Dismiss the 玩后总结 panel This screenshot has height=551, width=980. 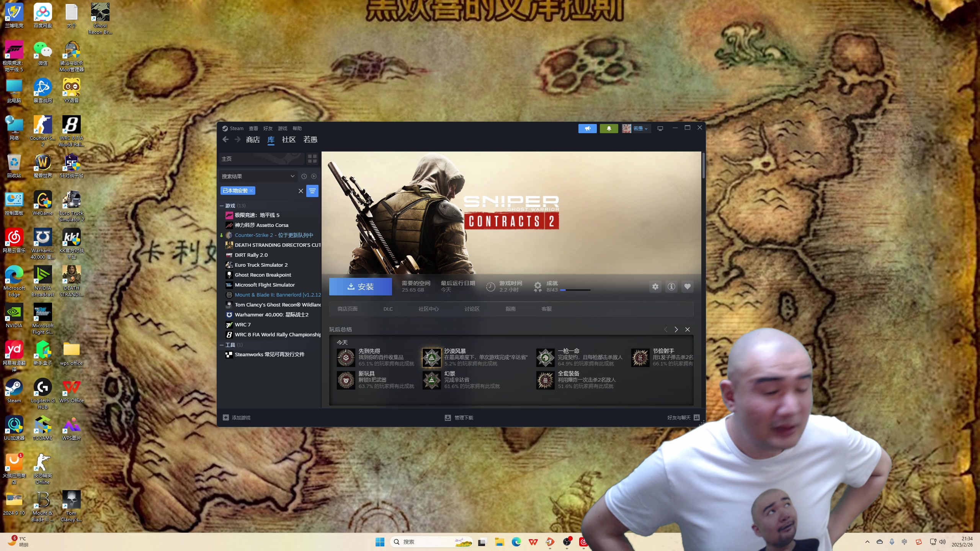pos(688,330)
